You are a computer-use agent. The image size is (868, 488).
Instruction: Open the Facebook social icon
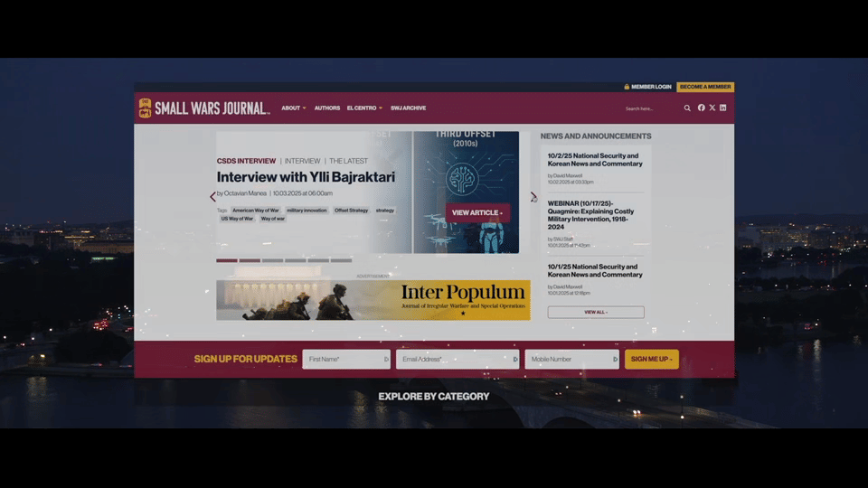point(702,108)
